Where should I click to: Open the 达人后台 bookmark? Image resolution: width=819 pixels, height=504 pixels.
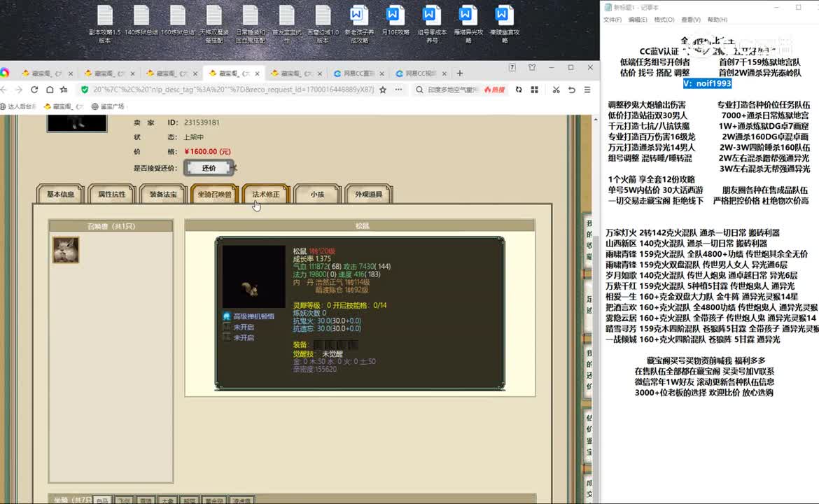[x=18, y=106]
